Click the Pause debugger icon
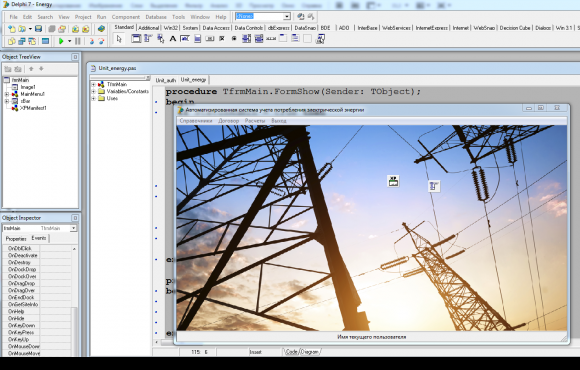 [x=78, y=41]
